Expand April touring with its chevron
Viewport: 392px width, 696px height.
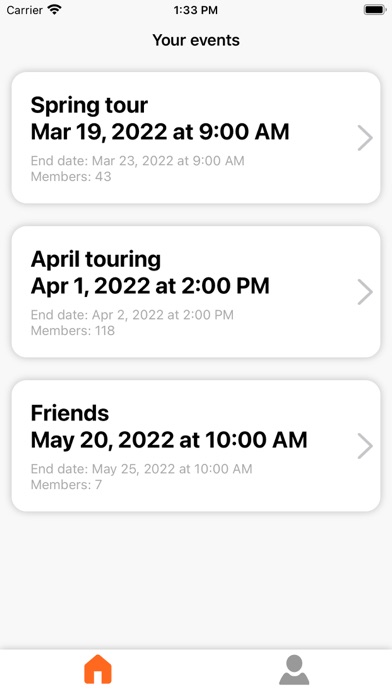click(x=365, y=292)
